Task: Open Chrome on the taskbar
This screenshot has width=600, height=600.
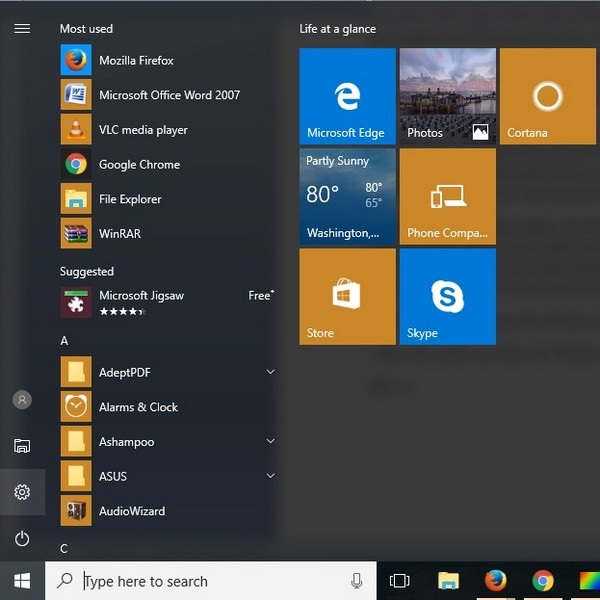Action: click(543, 580)
